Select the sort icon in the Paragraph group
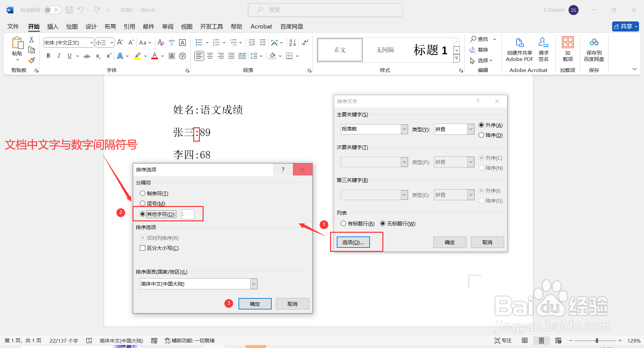644x348 pixels. tap(292, 43)
